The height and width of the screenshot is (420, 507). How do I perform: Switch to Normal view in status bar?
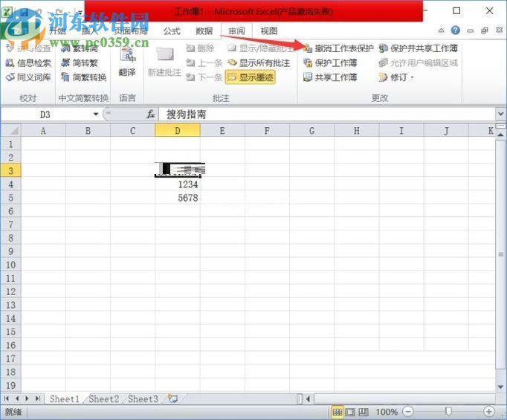click(338, 412)
